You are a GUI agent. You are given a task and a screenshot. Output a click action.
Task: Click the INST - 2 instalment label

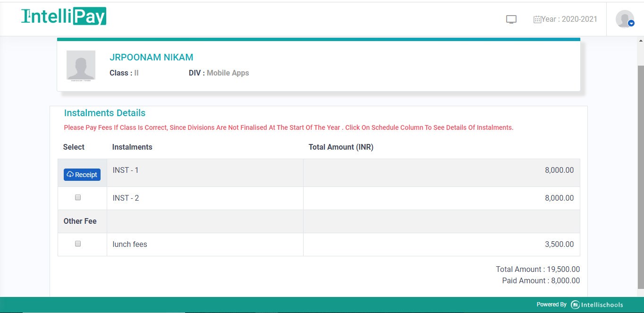(126, 198)
